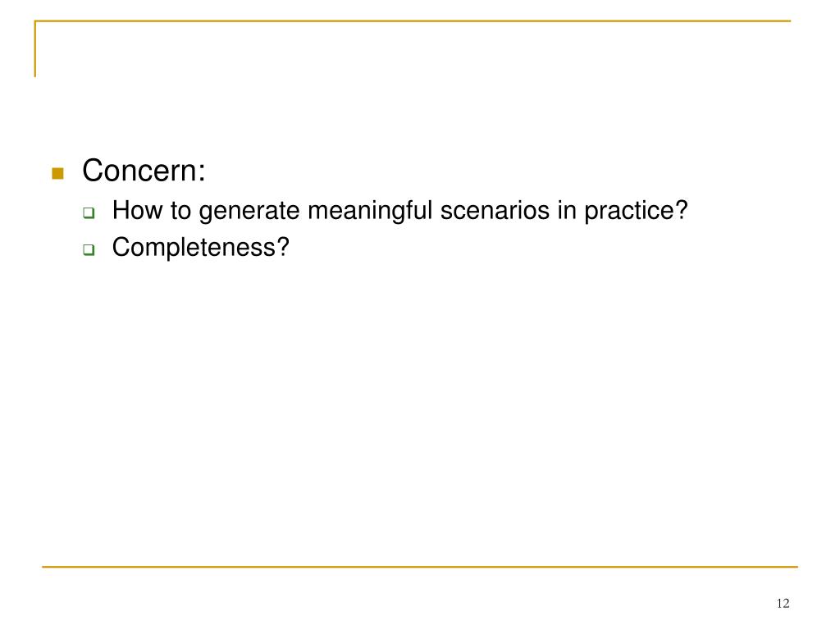Click the word 'meaningful' in the slide
The image size is (840, 630).
pyautogui.click(x=370, y=210)
